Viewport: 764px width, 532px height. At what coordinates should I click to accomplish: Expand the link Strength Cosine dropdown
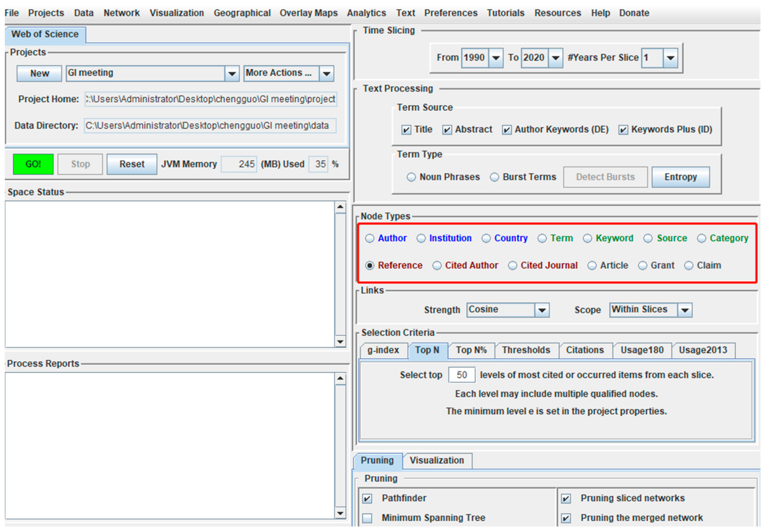click(x=542, y=310)
